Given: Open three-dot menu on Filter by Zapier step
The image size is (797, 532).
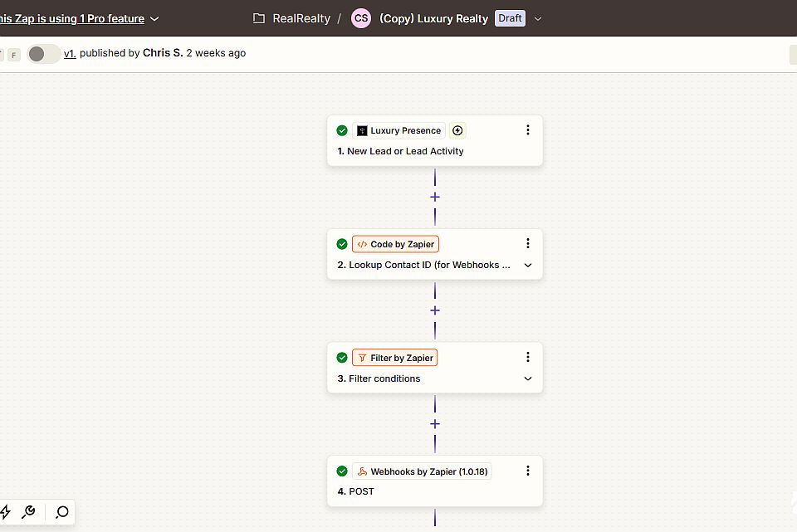Looking at the screenshot, I should [528, 357].
